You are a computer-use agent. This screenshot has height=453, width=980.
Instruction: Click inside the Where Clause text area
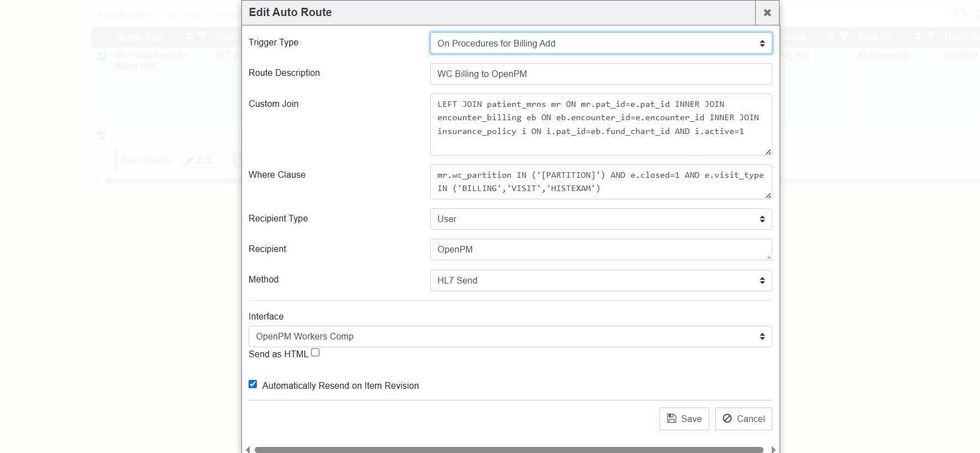[600, 182]
